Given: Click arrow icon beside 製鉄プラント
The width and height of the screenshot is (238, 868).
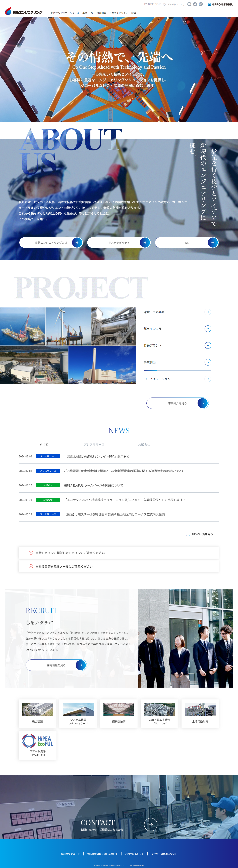Looking at the screenshot, I should click(208, 345).
